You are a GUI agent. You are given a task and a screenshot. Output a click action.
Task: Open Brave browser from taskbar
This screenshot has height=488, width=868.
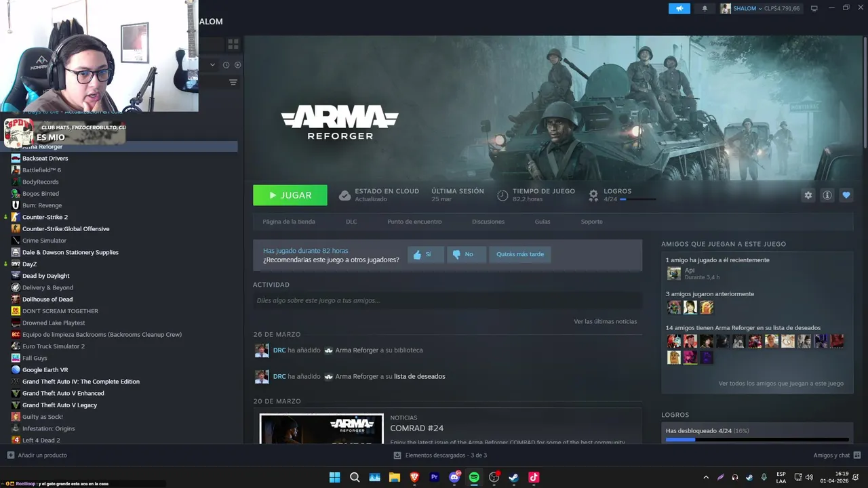point(414,477)
